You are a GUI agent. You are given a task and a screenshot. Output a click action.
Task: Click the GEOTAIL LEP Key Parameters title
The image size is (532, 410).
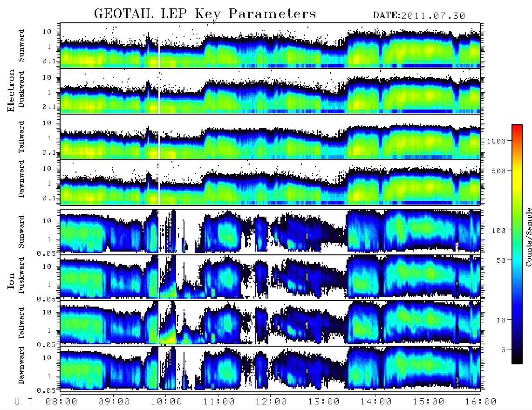click(x=205, y=14)
